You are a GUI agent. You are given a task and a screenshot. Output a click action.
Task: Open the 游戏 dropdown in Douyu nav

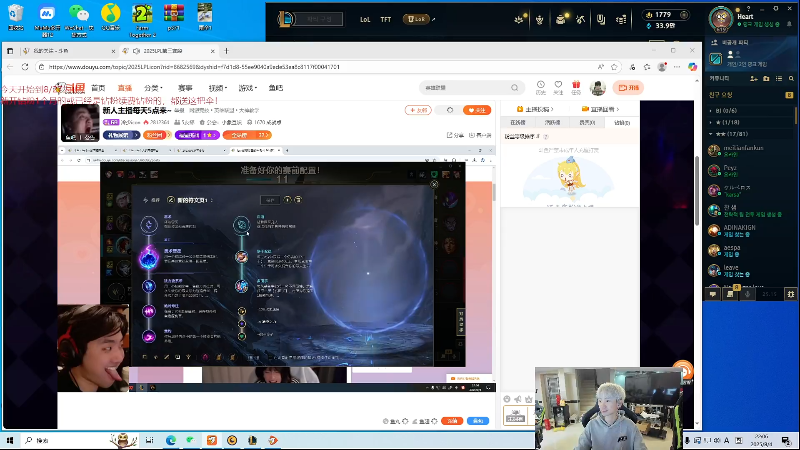[248, 88]
